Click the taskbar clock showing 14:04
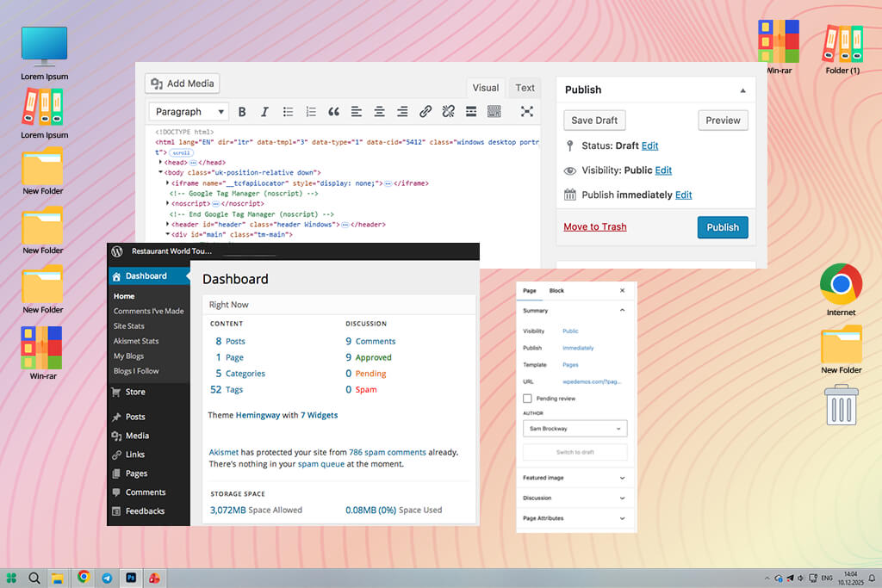This screenshot has height=588, width=882. tap(850, 578)
